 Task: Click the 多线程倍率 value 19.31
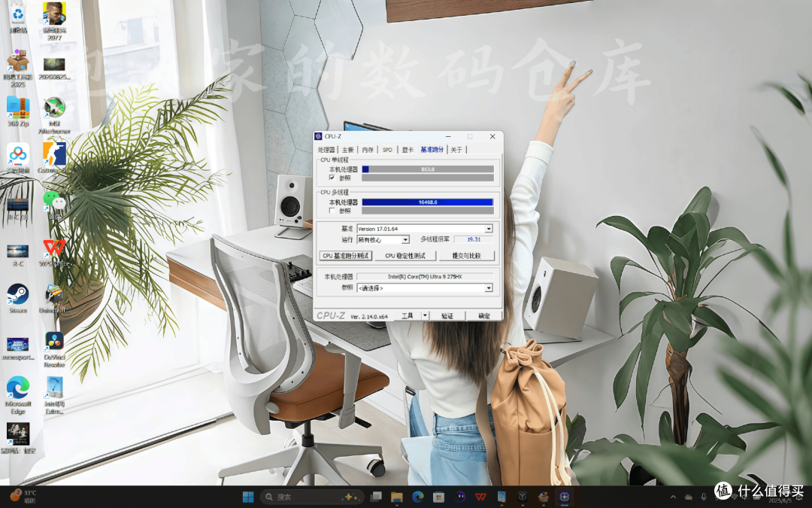(x=474, y=239)
